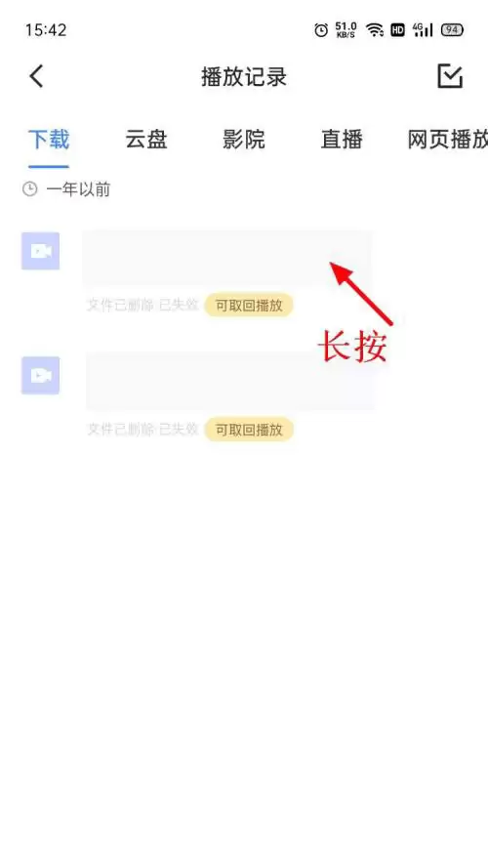This screenshot has width=488, height=868.
Task: Tap the clock icon beside 一年以前
Action: tap(30, 189)
